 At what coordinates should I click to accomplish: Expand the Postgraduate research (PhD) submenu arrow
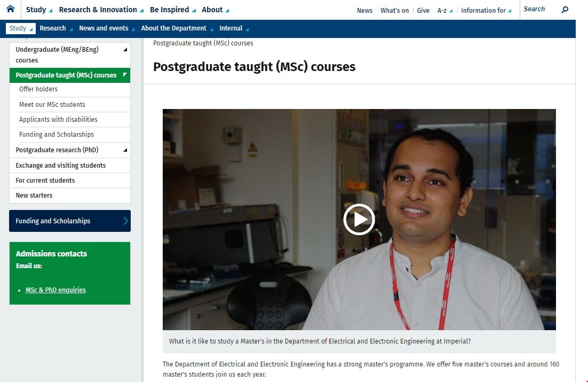pos(125,150)
